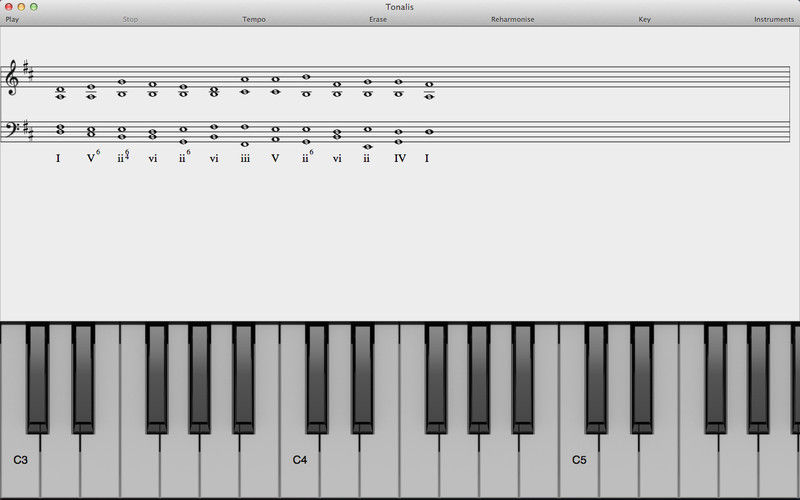
Task: Play the F4 white key
Action: tap(419, 464)
